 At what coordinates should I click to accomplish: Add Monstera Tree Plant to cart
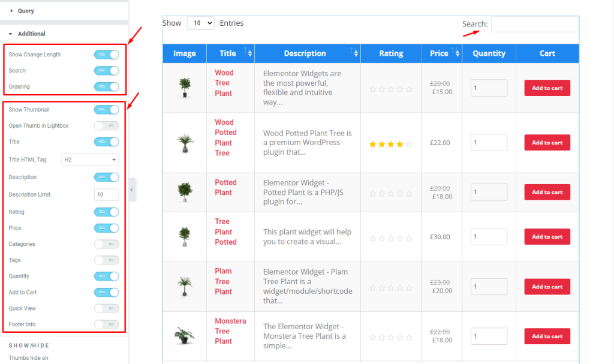547,336
